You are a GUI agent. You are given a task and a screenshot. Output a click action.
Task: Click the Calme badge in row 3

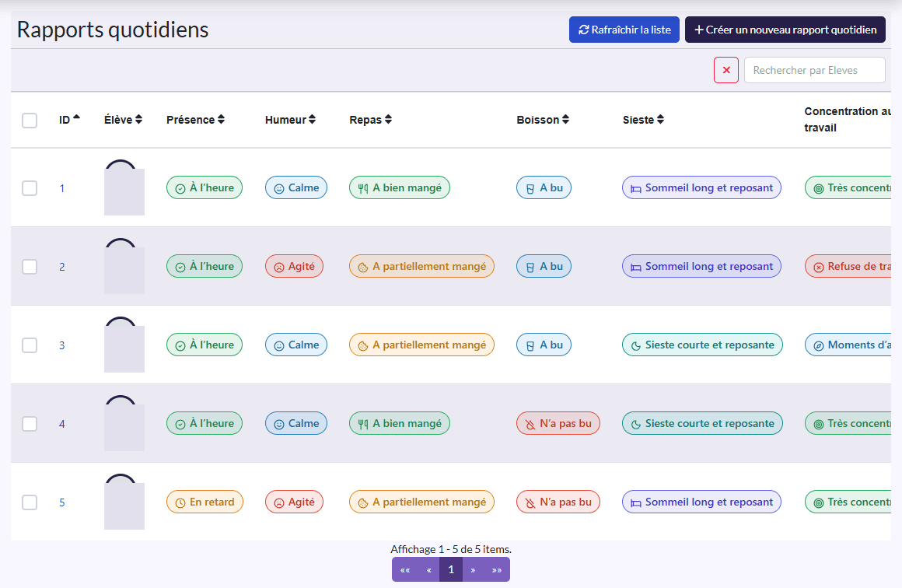(296, 345)
